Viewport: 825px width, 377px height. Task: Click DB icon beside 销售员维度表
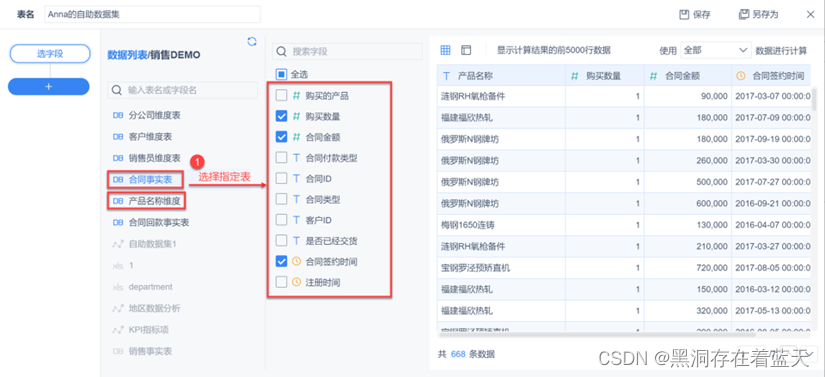coord(118,158)
